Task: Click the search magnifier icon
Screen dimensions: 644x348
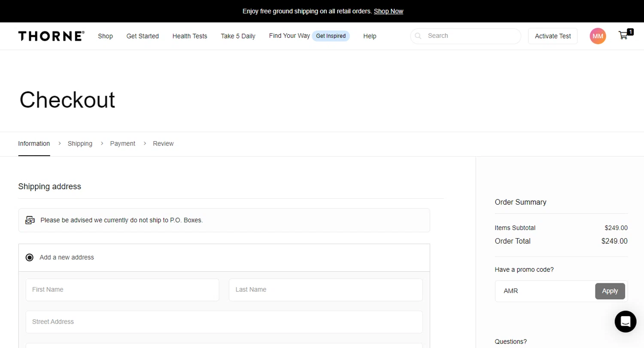Action: pos(418,36)
